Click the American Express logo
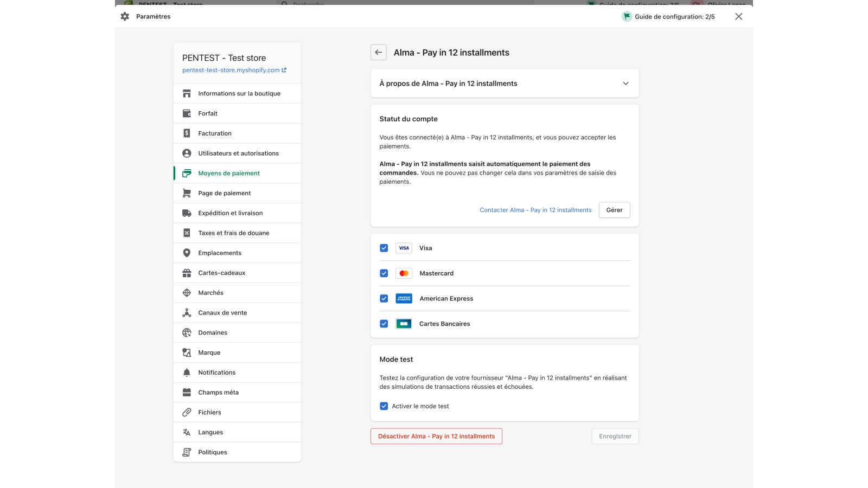The width and height of the screenshot is (868, 488). (404, 298)
